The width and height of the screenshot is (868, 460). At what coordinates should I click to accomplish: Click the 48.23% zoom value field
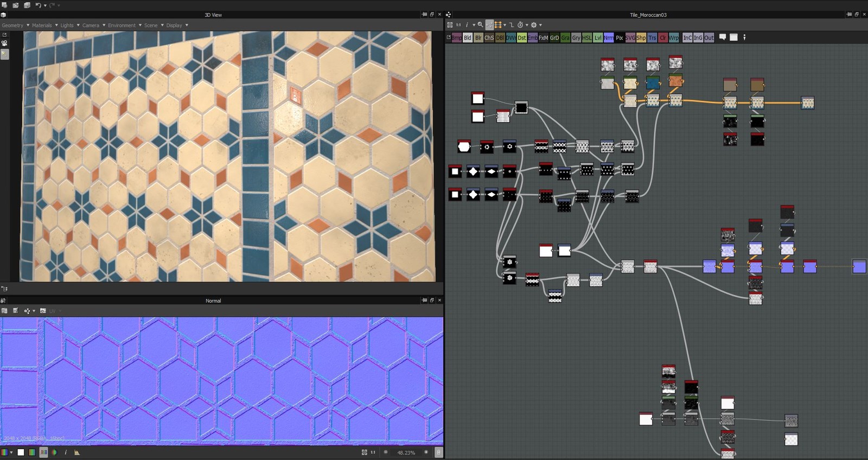point(406,452)
